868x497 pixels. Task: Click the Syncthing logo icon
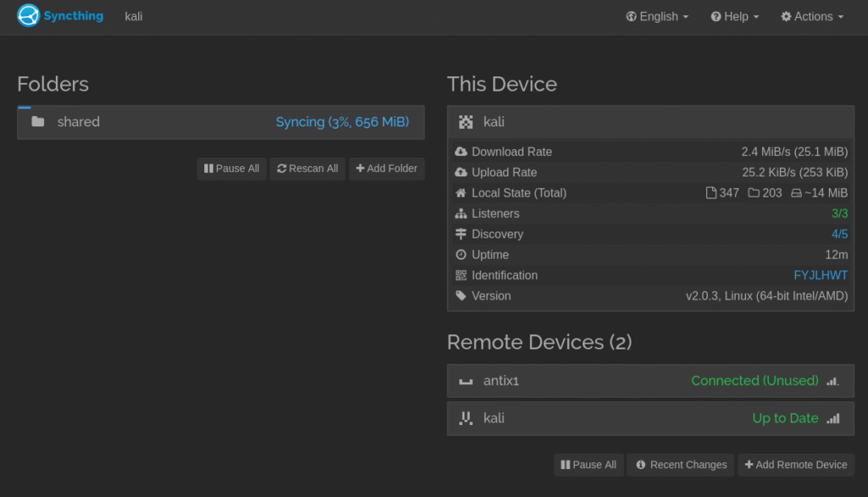(x=28, y=15)
